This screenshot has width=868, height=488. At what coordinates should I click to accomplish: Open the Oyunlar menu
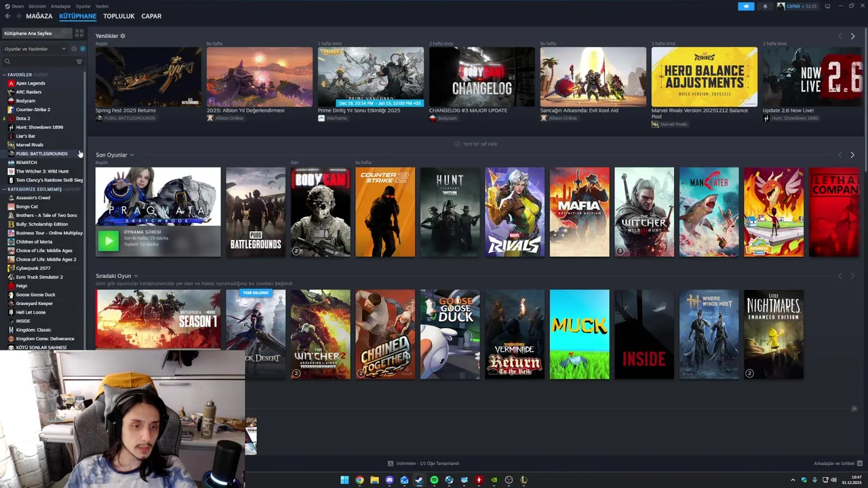[x=83, y=6]
